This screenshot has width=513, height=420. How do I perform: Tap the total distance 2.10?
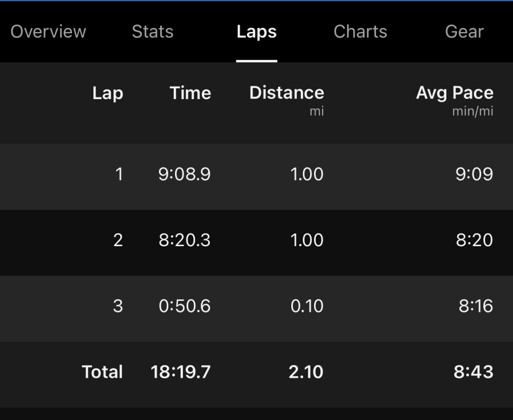pos(306,372)
